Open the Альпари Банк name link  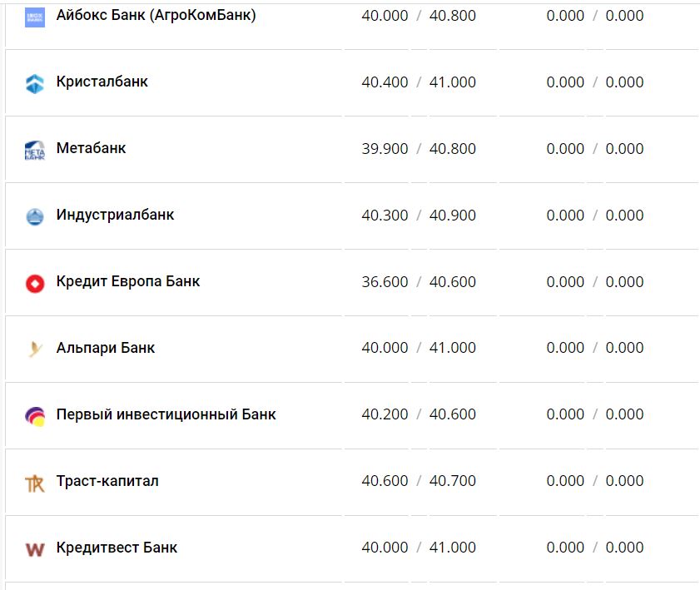[x=106, y=349]
